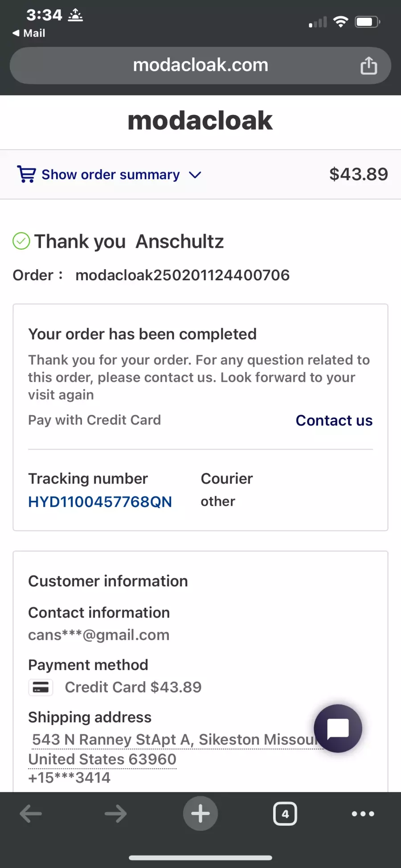
Task: Tap the share icon in address bar
Action: click(x=368, y=66)
